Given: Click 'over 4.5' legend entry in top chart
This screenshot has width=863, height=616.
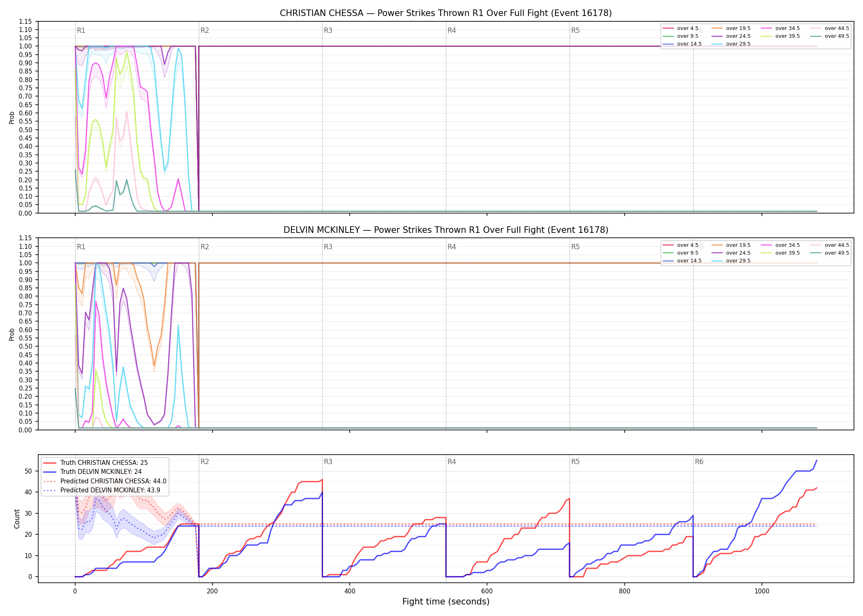Looking at the screenshot, I should point(681,28).
